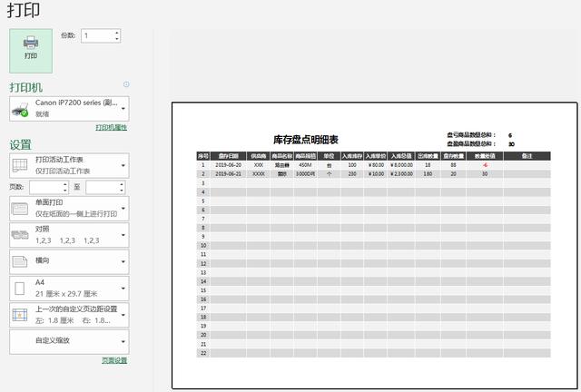The image size is (581, 392).
Task: Click the Canon printer status icon
Action: (20, 110)
